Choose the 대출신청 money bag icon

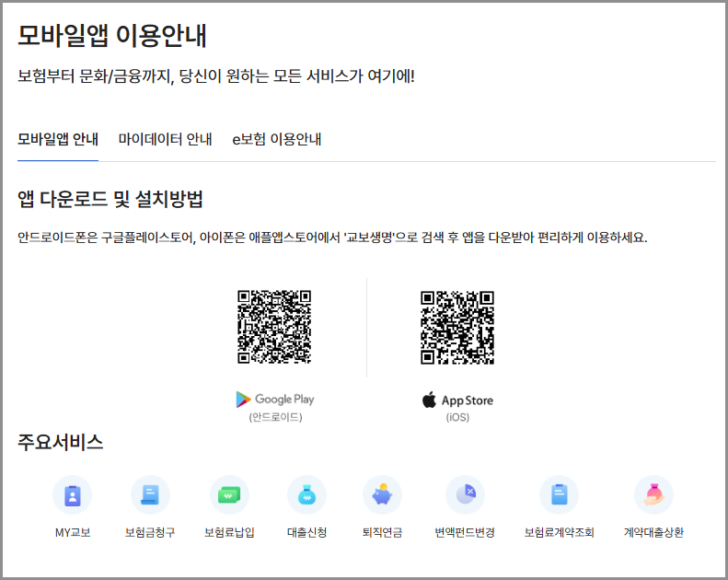tap(306, 495)
